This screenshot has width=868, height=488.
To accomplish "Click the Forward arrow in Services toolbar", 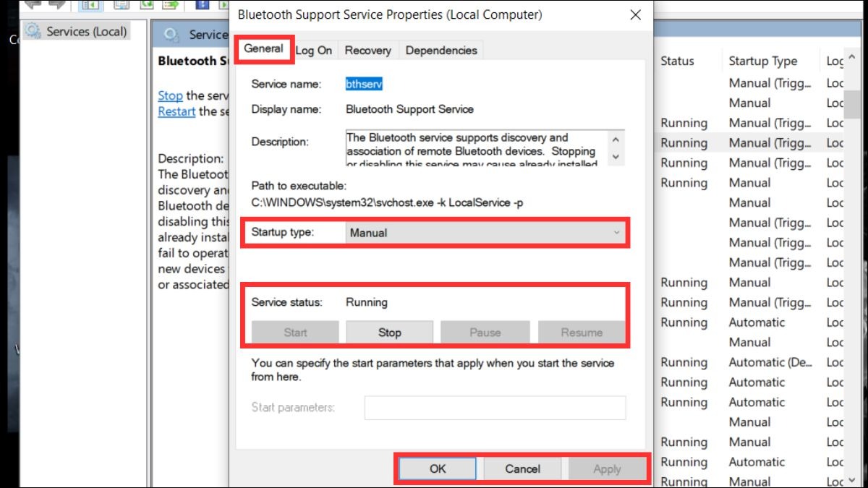I will click(56, 4).
